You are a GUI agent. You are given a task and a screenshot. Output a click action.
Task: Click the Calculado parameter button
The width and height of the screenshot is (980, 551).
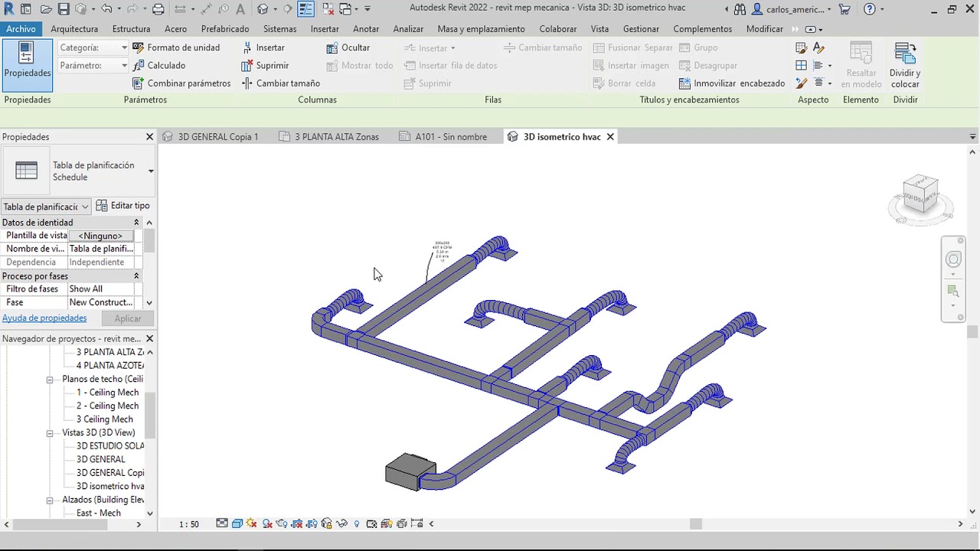159,66
